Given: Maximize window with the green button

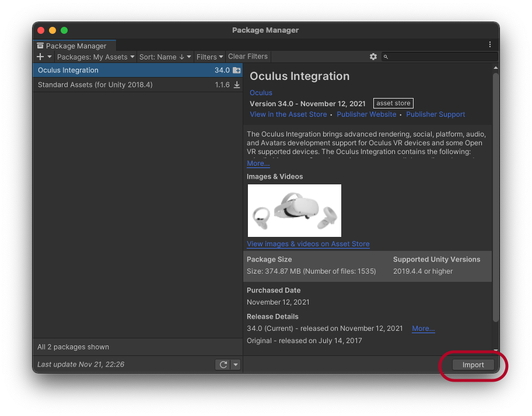Looking at the screenshot, I should point(64,30).
